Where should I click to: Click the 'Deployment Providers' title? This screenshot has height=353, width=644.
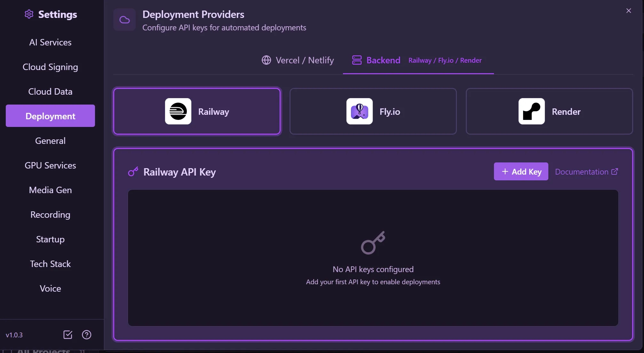[x=193, y=14]
